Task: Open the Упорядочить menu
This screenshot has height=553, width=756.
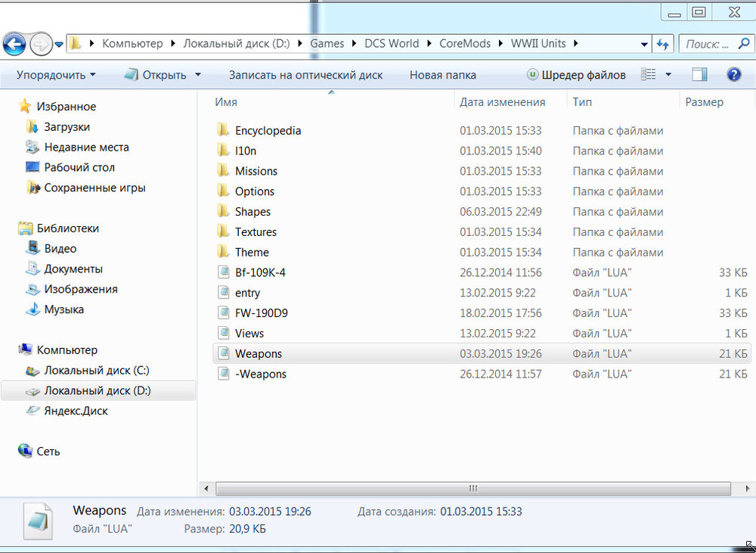Action: (56, 75)
